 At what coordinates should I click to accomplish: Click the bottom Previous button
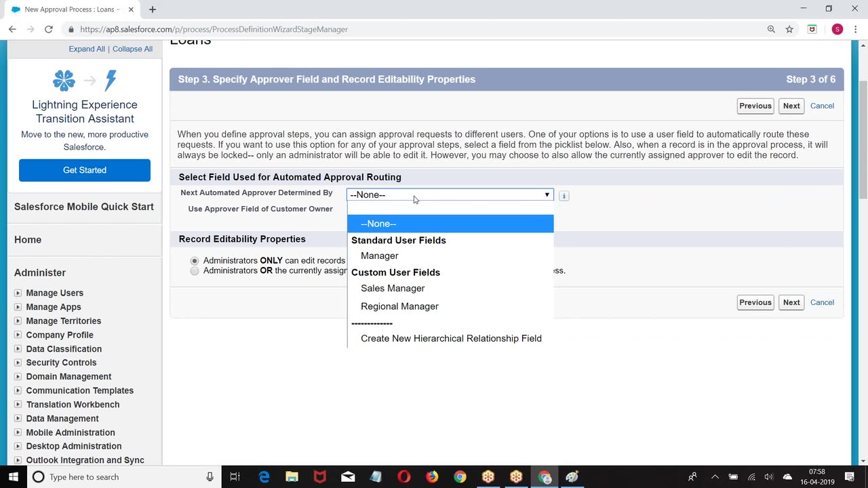[755, 302]
